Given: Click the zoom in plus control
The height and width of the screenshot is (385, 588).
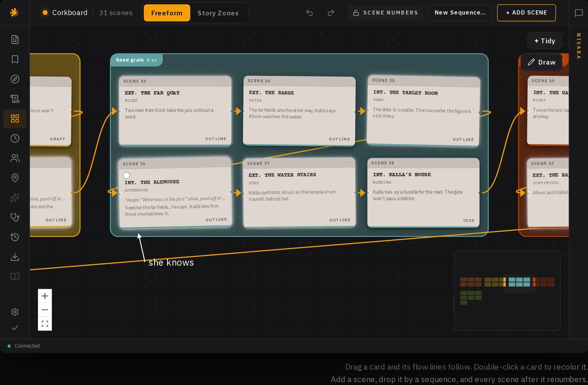Looking at the screenshot, I should tap(45, 296).
